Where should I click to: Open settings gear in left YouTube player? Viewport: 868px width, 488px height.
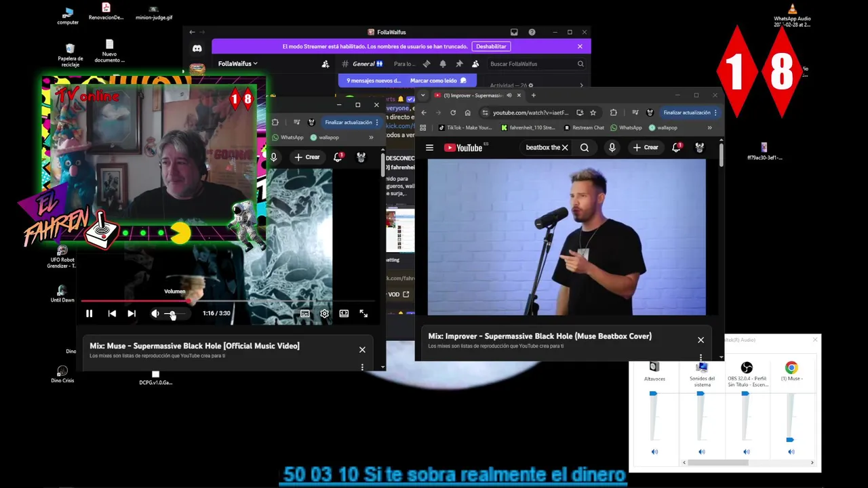(324, 313)
